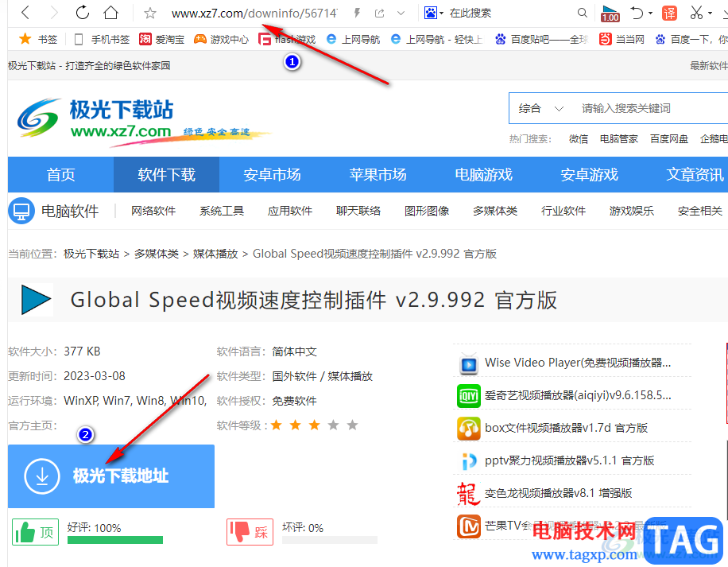Go to the 首页 navigation tab

tap(61, 175)
